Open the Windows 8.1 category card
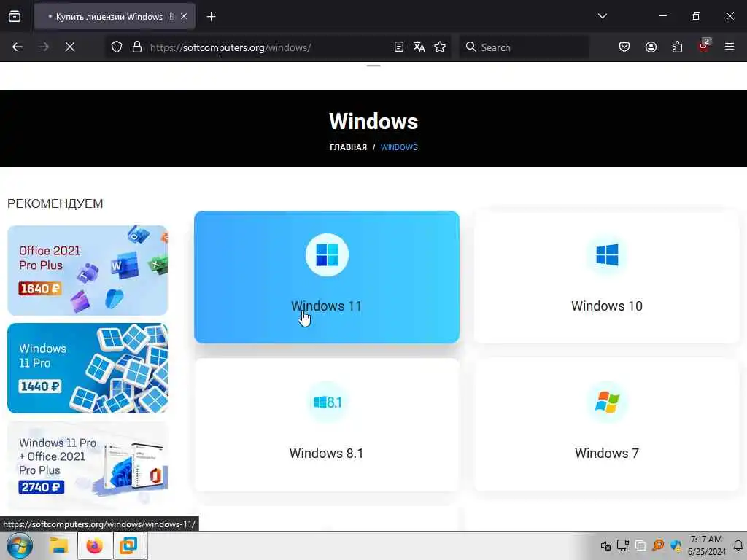 click(327, 424)
